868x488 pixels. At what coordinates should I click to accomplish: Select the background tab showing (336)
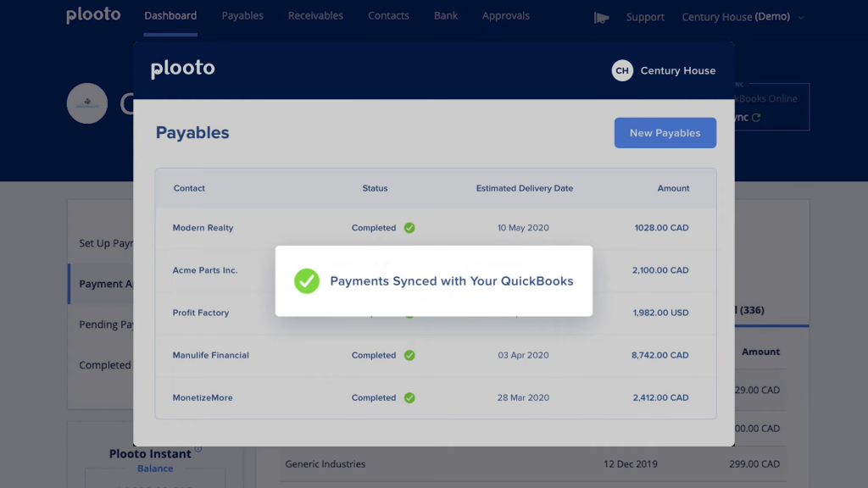tap(750, 310)
